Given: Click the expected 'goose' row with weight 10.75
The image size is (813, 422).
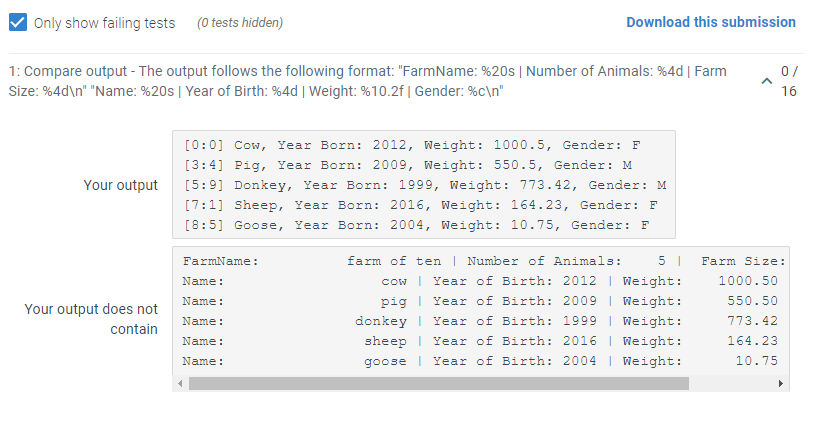Looking at the screenshot, I should [x=480, y=361].
